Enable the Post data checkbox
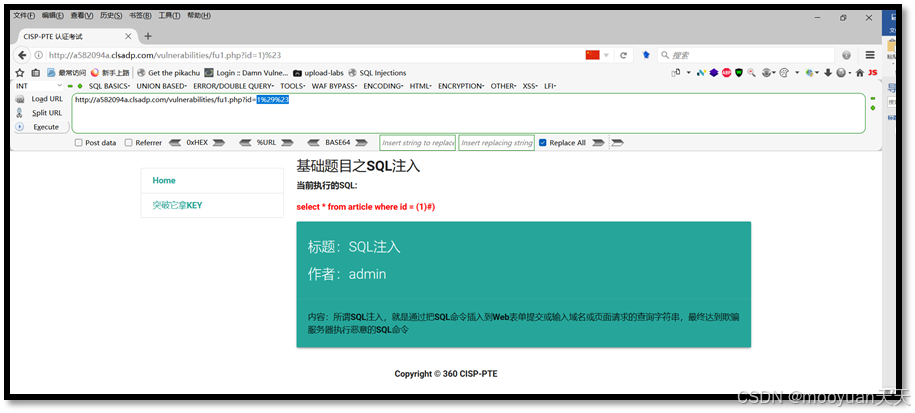Viewport: 915px width, 413px height. 78,142
